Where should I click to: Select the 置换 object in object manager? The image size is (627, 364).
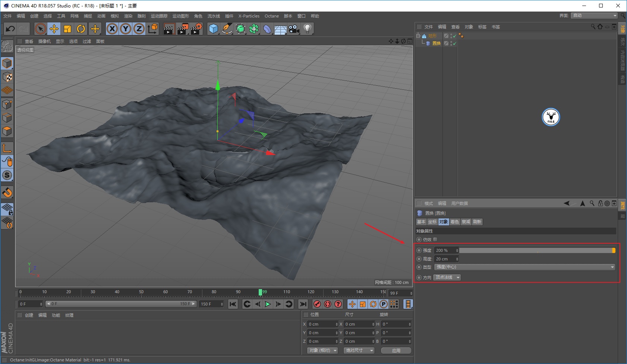point(436,44)
